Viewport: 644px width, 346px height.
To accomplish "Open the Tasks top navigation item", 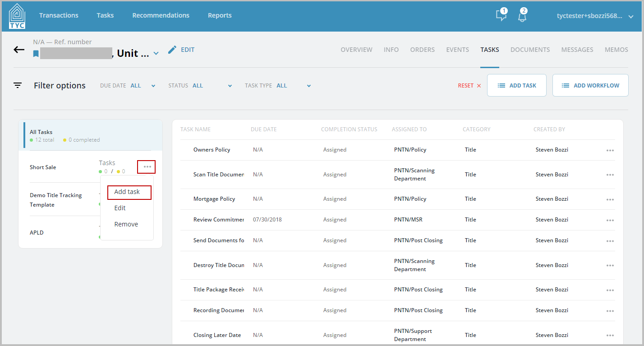I will 105,15.
